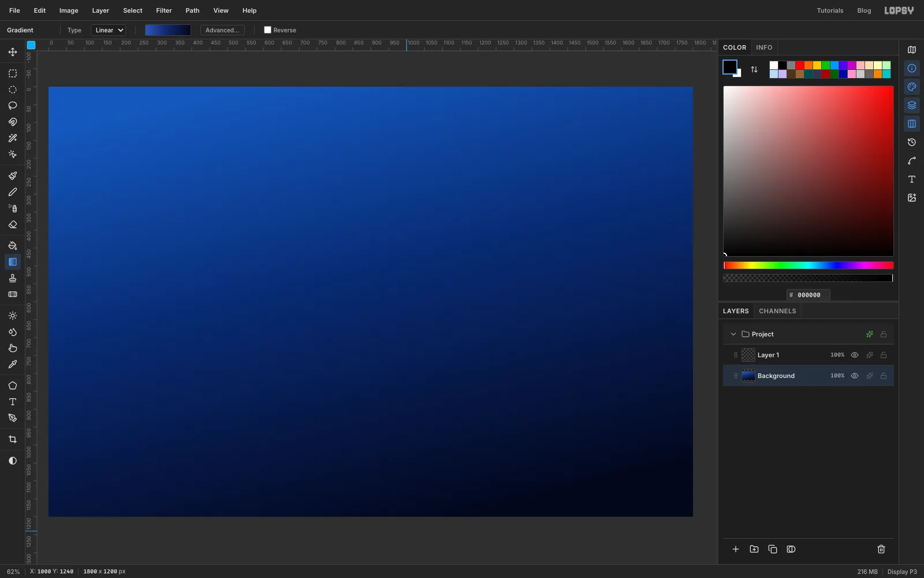Click the opacity alpha slider
Viewport: 924px width, 578px height.
[808, 278]
